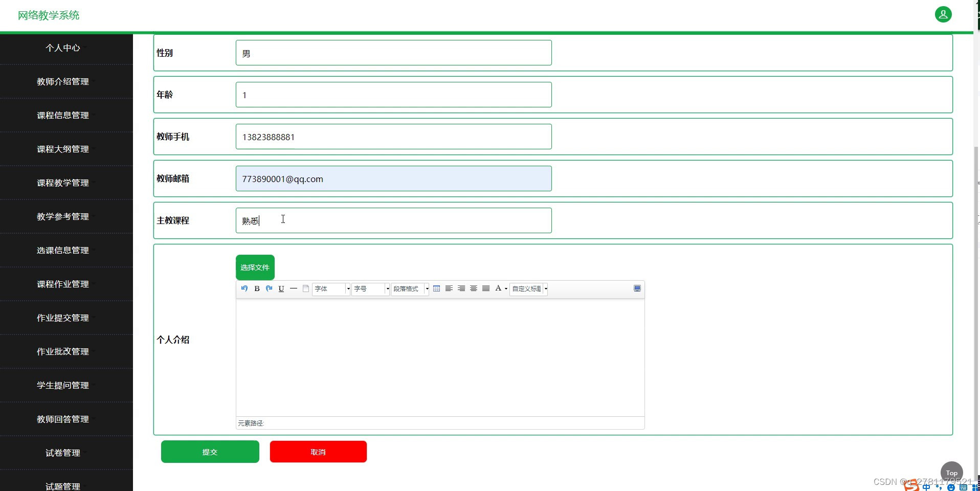Click the 网络教学系统 site title
Screen dimensions: 980x491
(49, 15)
